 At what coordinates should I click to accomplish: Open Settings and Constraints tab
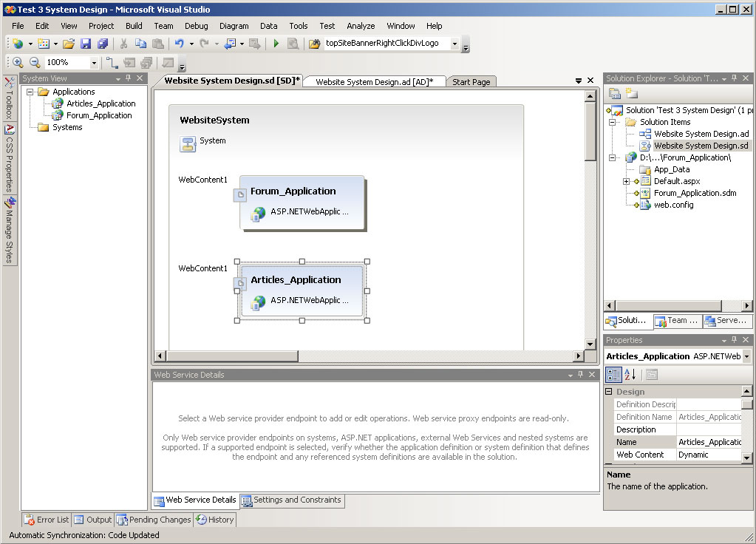[x=292, y=500]
